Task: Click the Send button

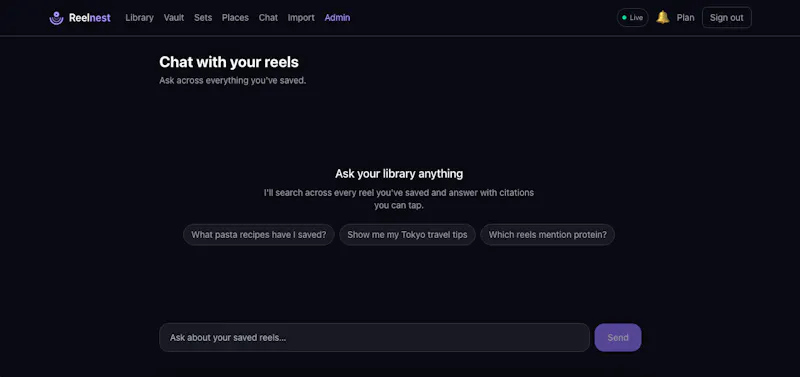Action: click(618, 338)
